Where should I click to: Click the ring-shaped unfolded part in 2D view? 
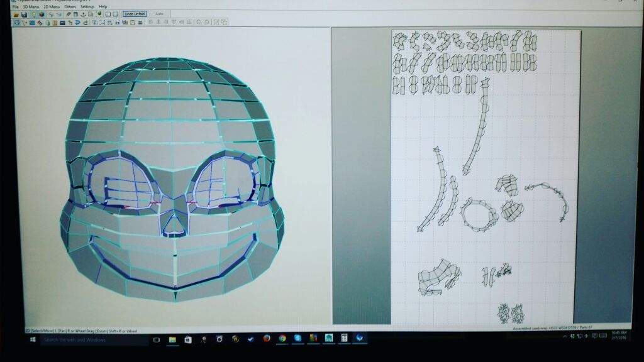point(479,216)
